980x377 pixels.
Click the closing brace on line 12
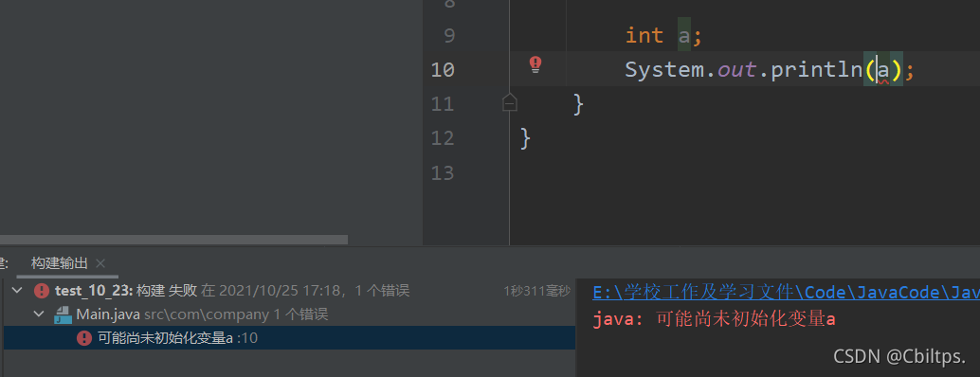coord(525,138)
